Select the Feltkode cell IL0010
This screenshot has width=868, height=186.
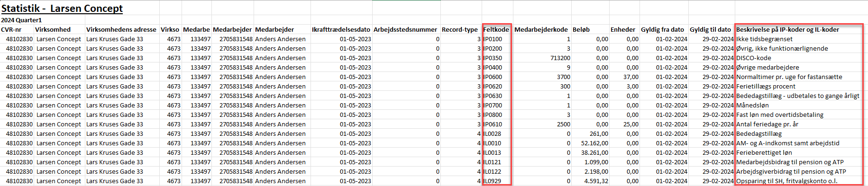pos(492,143)
